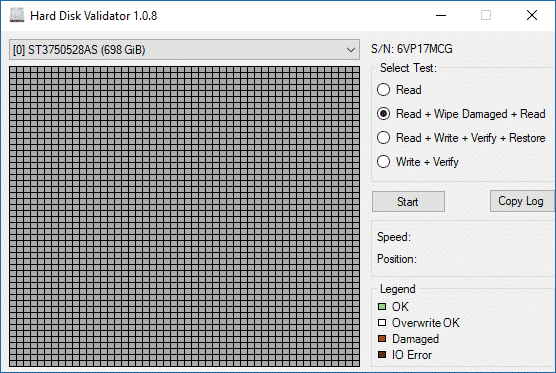The image size is (556, 373).
Task: Click the Copy Log button
Action: coord(522,201)
